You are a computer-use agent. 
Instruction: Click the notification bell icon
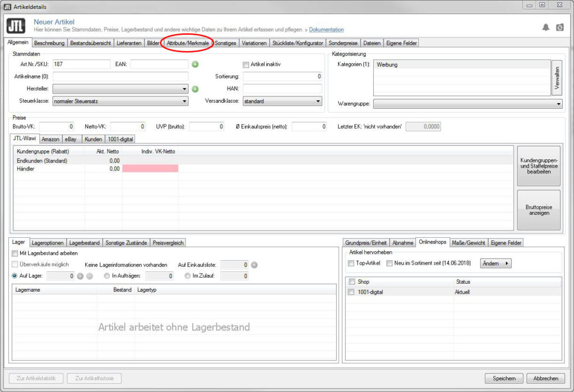point(545,27)
